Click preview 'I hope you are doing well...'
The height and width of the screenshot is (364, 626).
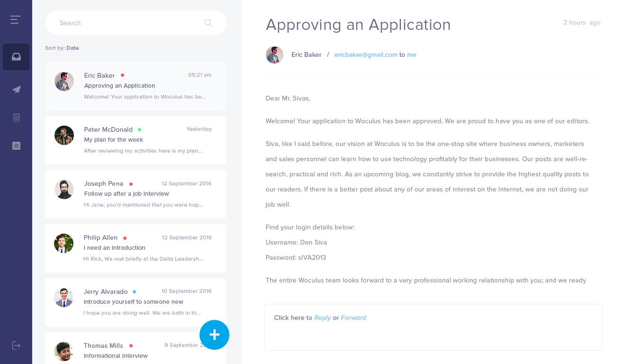coord(142,313)
